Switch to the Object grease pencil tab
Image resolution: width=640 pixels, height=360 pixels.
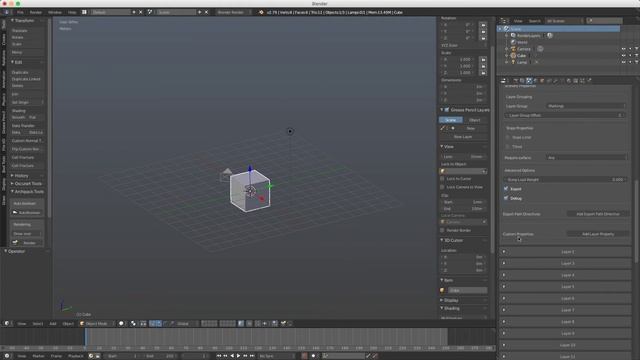click(x=475, y=120)
